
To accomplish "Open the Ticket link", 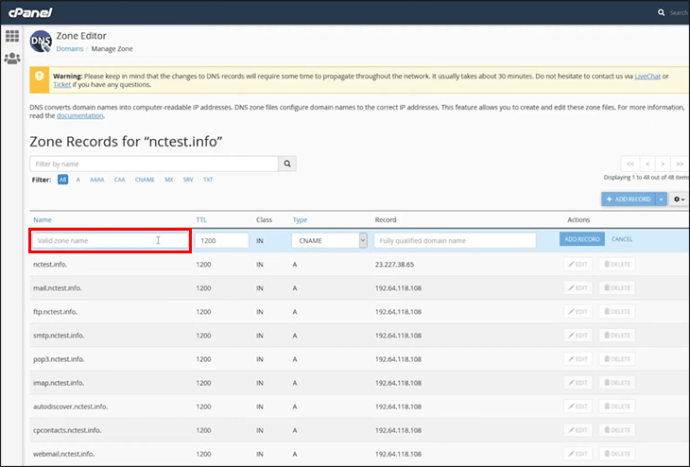I will point(62,85).
